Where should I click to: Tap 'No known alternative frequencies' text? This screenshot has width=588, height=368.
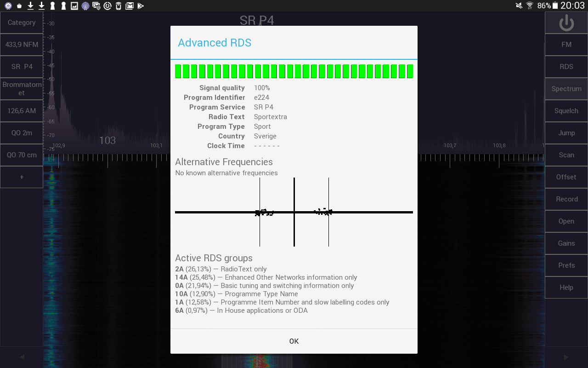(226, 173)
